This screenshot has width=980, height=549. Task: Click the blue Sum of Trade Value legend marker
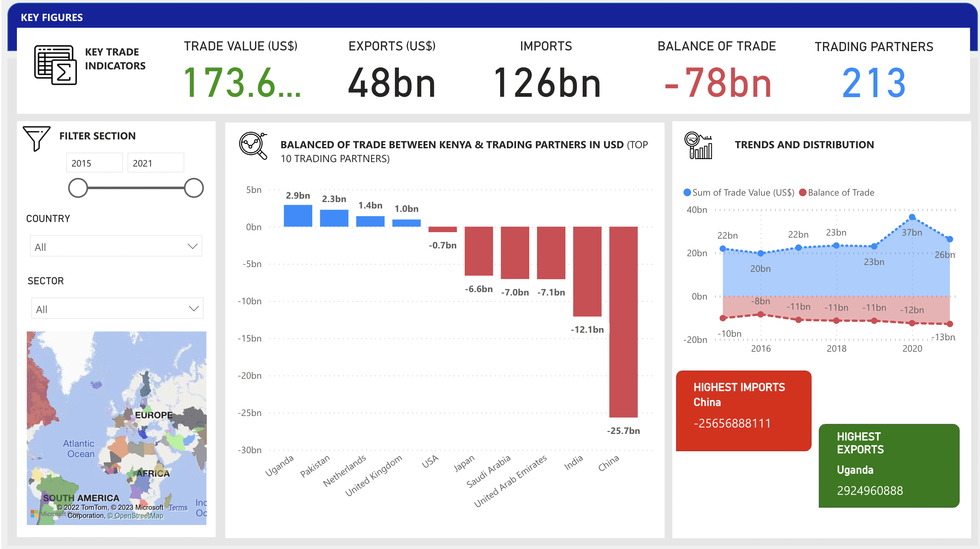[687, 193]
